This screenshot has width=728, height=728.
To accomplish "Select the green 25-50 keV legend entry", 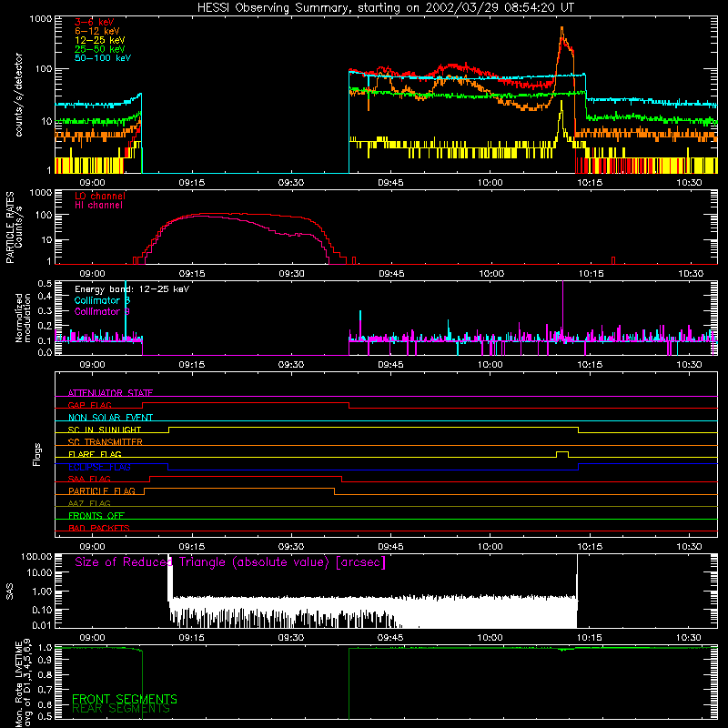I will click(x=99, y=49).
